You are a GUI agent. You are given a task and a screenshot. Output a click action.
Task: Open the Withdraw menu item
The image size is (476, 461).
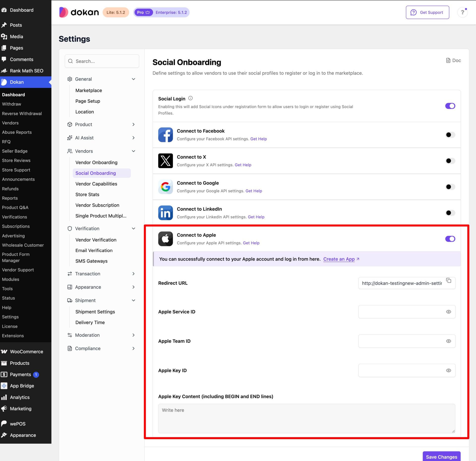[x=11, y=104]
